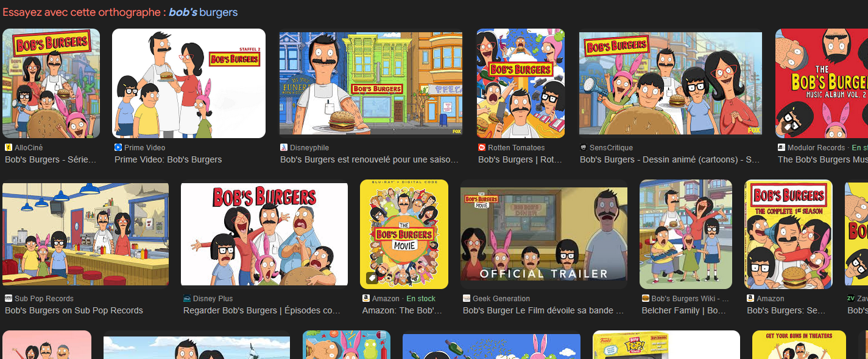
Task: Open the Staffel 2 Prime Video thumbnail
Action: pyautogui.click(x=189, y=83)
